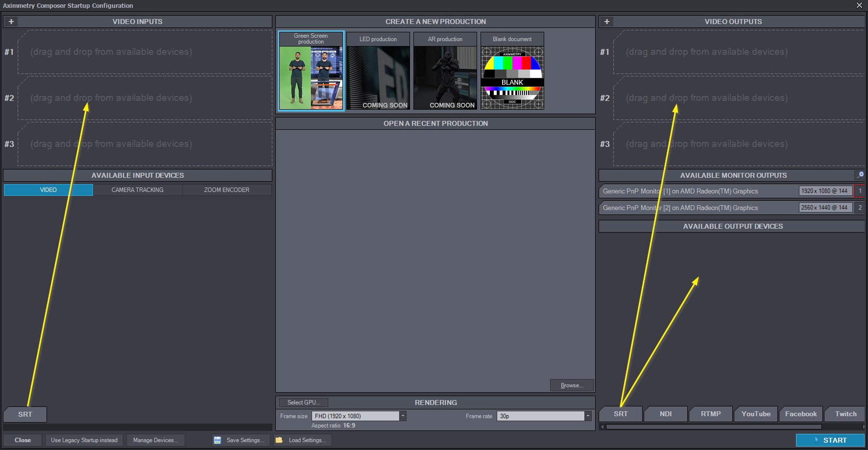Switch to the CAMERA TRACKING tab
The image size is (868, 450).
137,190
